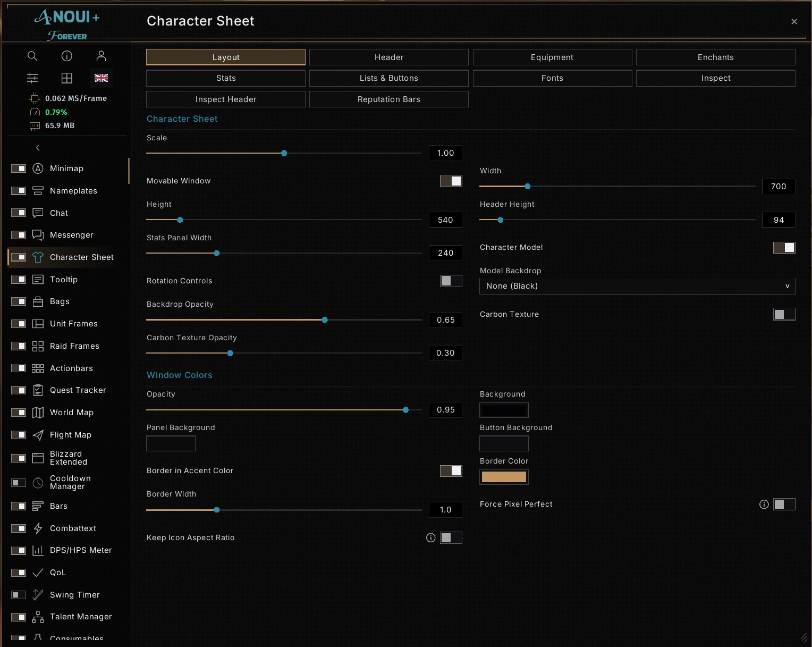Open Quest Tracker settings in sidebar
Viewport: 812px width, 647px height.
click(78, 390)
